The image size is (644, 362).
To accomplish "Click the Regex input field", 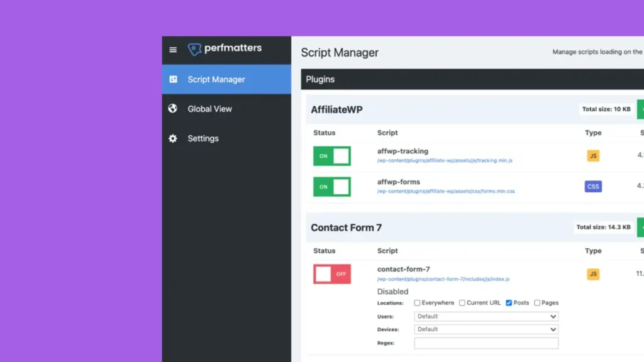I will (486, 343).
